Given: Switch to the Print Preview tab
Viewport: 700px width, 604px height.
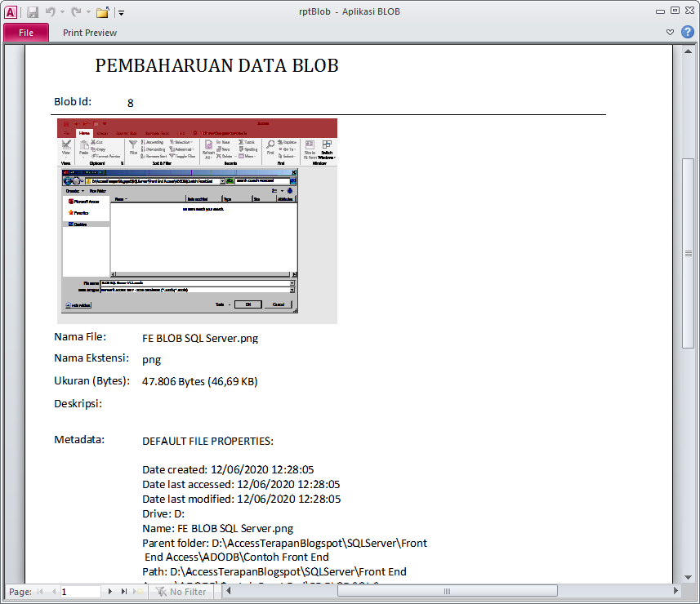Looking at the screenshot, I should point(89,33).
